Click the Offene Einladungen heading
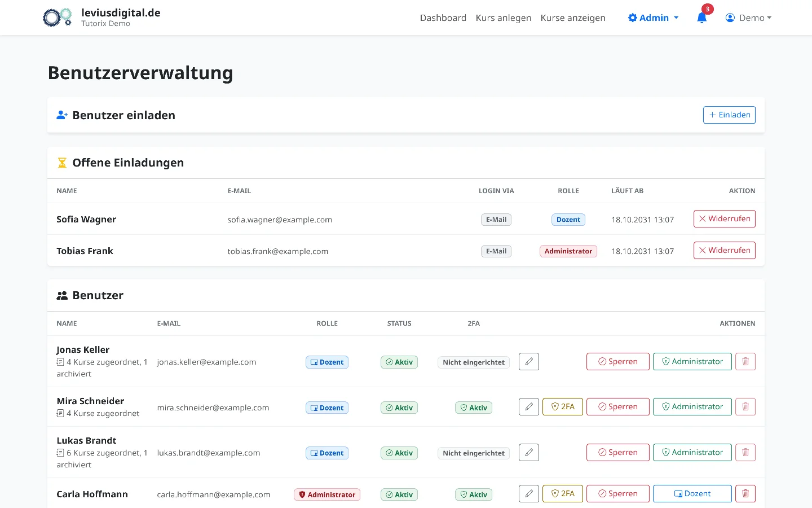This screenshot has width=812, height=508. click(128, 163)
